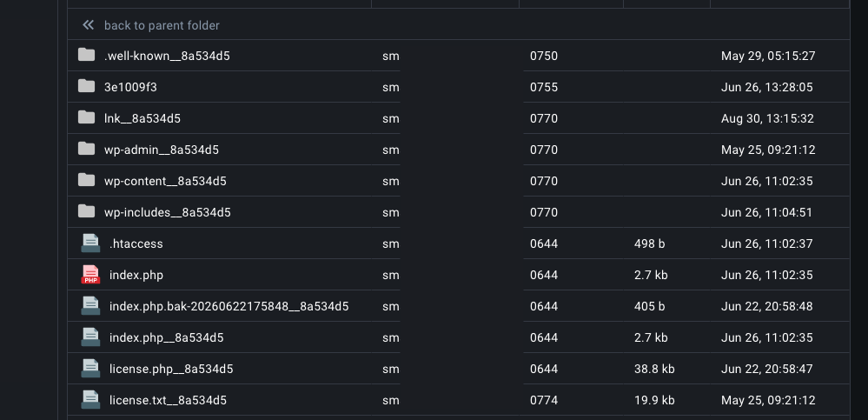Click the wp-includes__8a534d5 folder icon
868x420 pixels.
click(86, 211)
